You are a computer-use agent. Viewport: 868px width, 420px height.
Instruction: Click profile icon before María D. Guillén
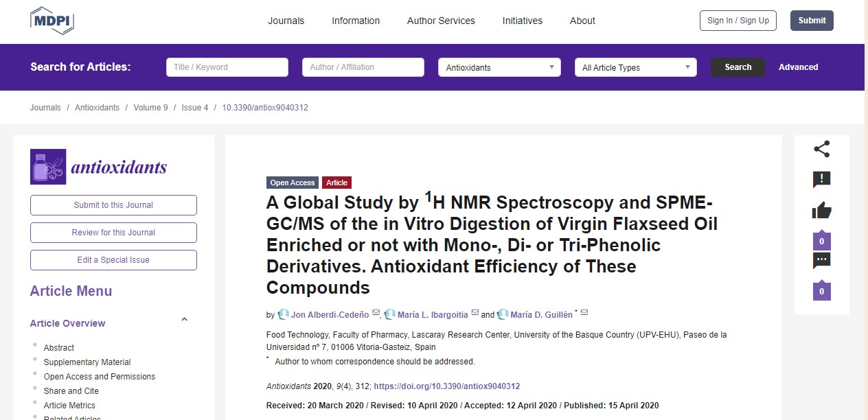(x=503, y=314)
